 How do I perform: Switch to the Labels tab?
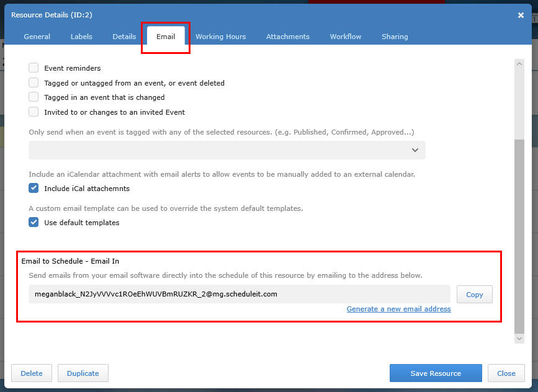click(x=81, y=37)
